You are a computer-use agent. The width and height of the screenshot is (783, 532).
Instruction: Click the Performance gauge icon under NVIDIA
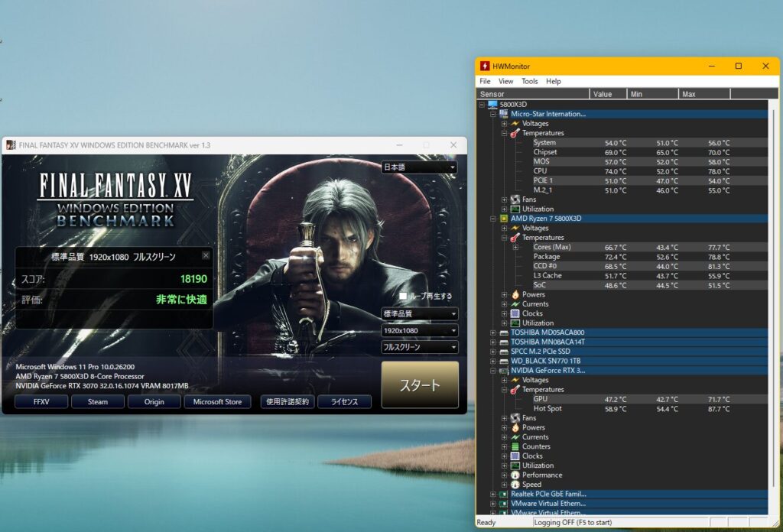pyautogui.click(x=515, y=475)
